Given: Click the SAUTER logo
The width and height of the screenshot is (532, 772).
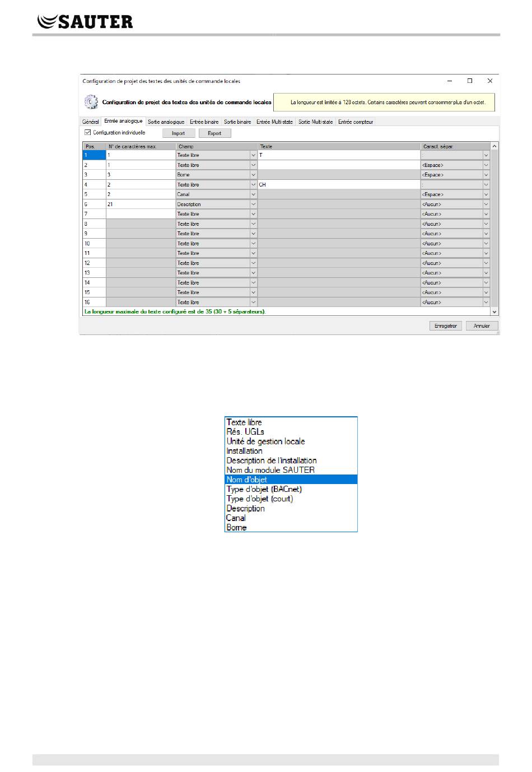Looking at the screenshot, I should (x=85, y=21).
